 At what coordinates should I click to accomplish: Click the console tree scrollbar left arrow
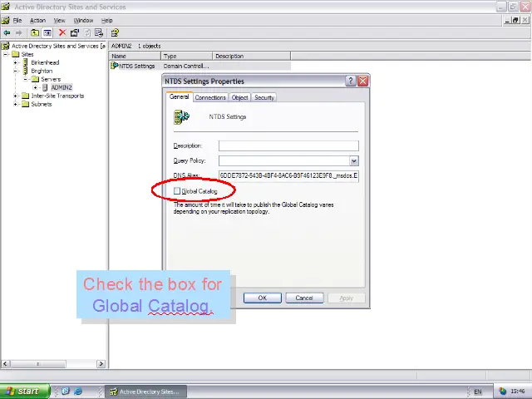[x=5, y=364]
